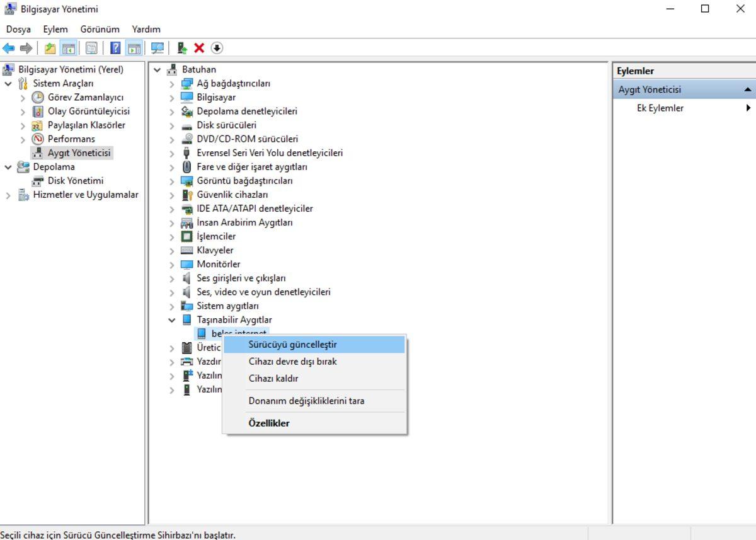Select Disk Yönetimi in left tree
This screenshot has width=756, height=540.
click(x=75, y=181)
